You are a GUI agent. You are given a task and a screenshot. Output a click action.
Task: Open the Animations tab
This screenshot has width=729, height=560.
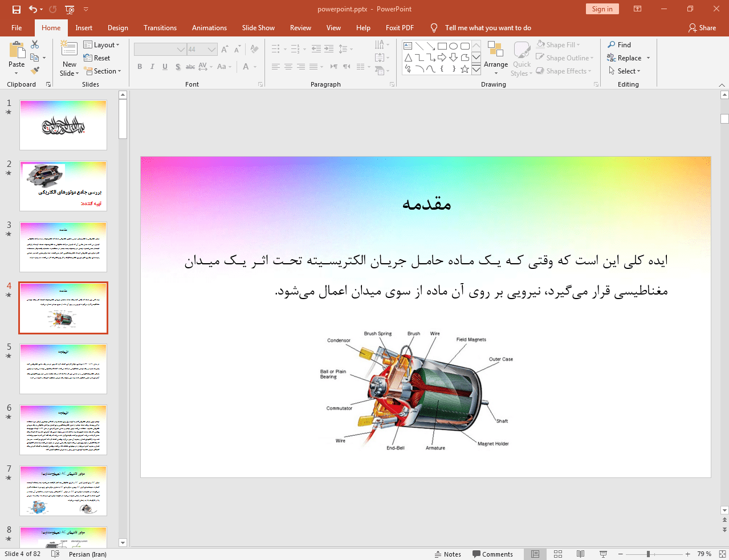pos(209,28)
